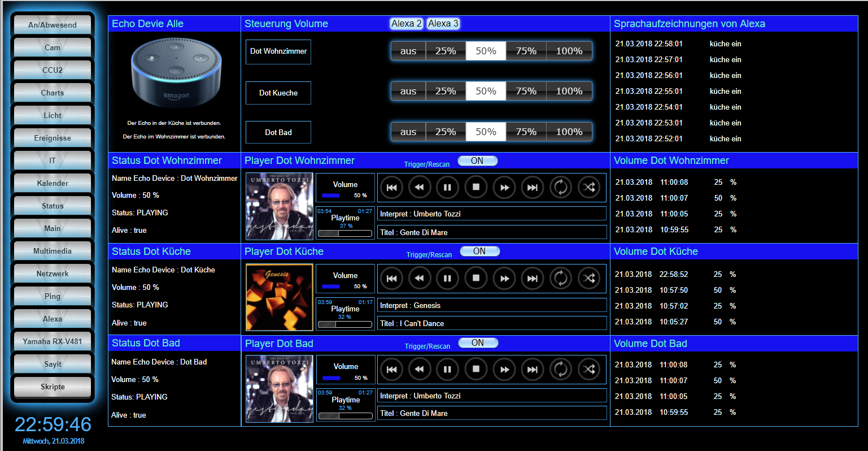Set Dot Wohnzimmer volume to 100%
The image size is (868, 451).
click(x=569, y=51)
